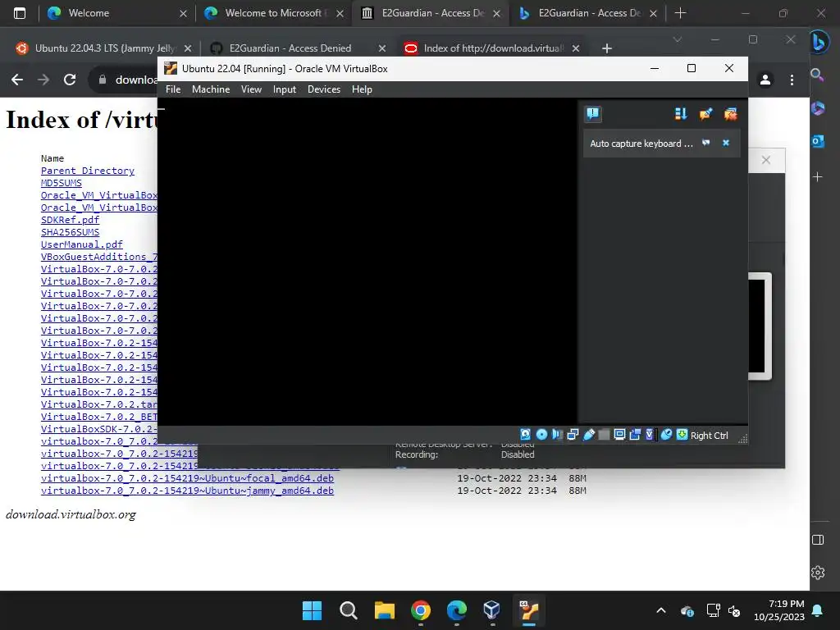Click the keep finished progresses icon
This screenshot has width=840, height=630.
point(705,113)
